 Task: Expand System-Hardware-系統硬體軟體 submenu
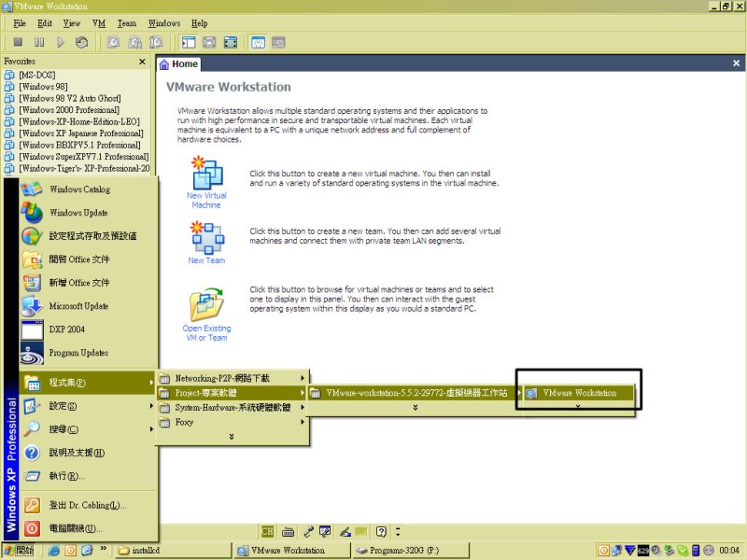click(232, 408)
